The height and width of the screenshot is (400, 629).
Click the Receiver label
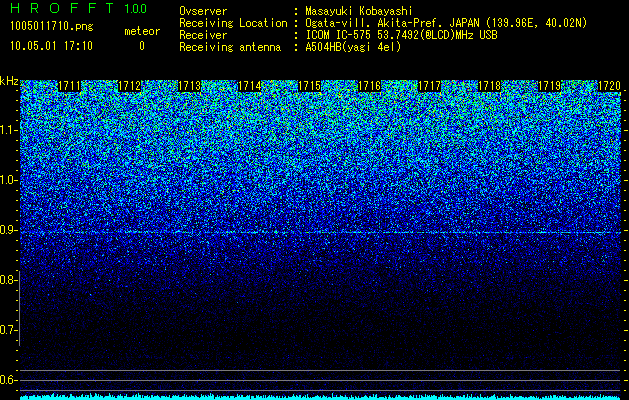tap(203, 35)
